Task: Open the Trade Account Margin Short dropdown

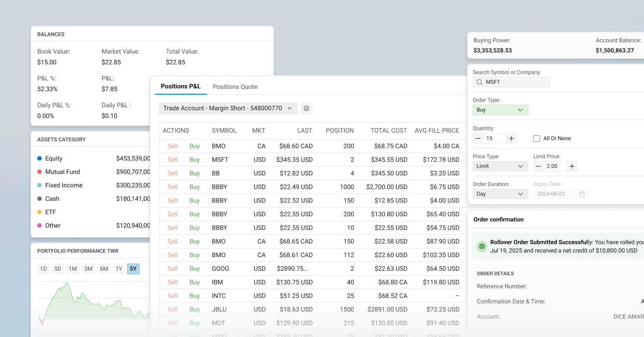Action: (227, 108)
